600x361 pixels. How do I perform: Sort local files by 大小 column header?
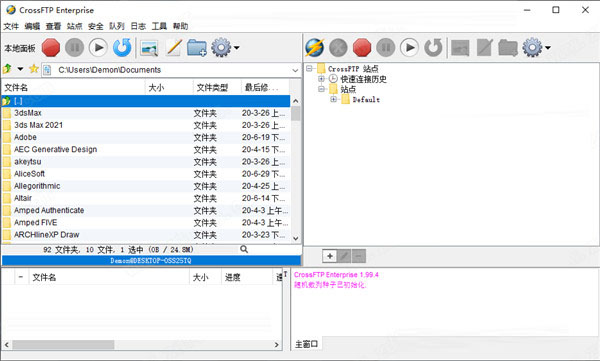[169, 88]
